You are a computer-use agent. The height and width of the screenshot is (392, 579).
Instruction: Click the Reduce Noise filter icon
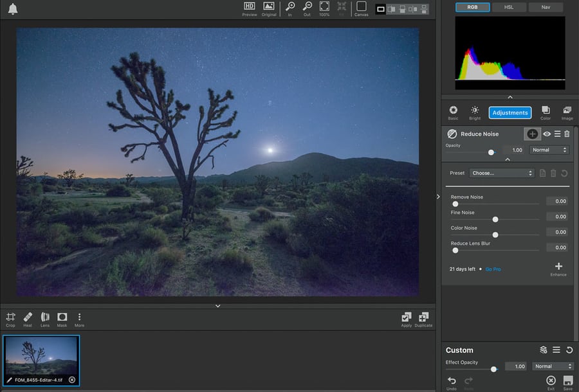452,134
